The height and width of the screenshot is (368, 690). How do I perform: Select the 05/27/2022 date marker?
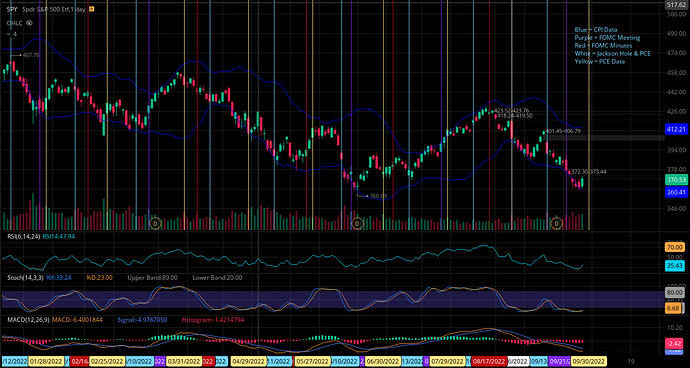pyautogui.click(x=313, y=361)
